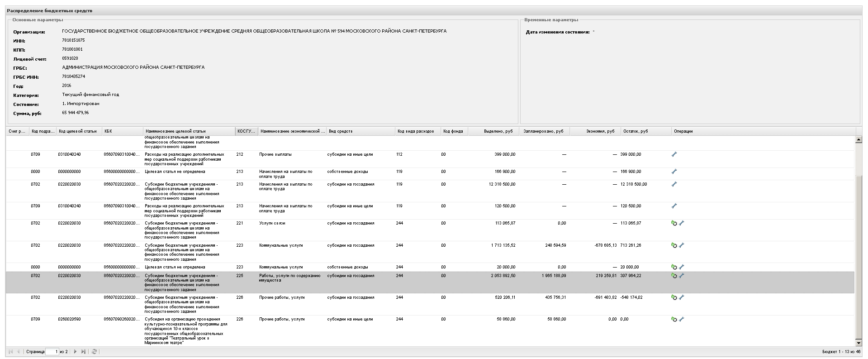
Task: Click 'Театральный урок' subsidy description cell
Action: click(x=186, y=331)
